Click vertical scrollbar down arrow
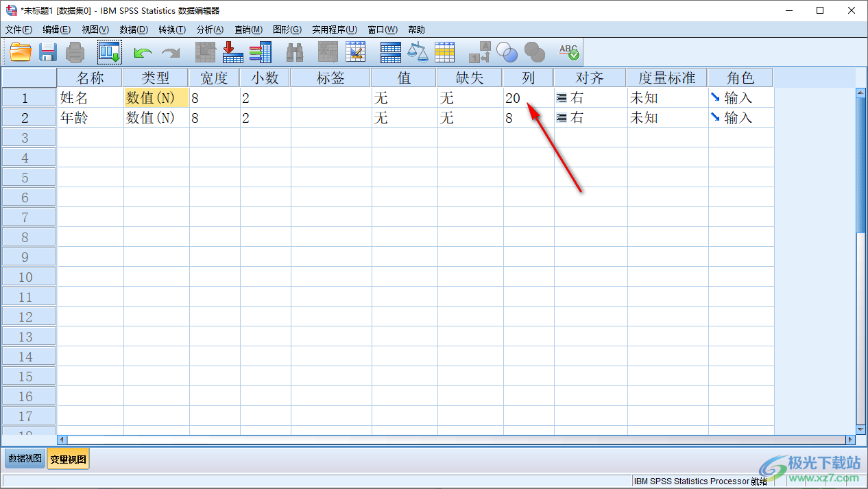This screenshot has height=489, width=868. click(861, 429)
